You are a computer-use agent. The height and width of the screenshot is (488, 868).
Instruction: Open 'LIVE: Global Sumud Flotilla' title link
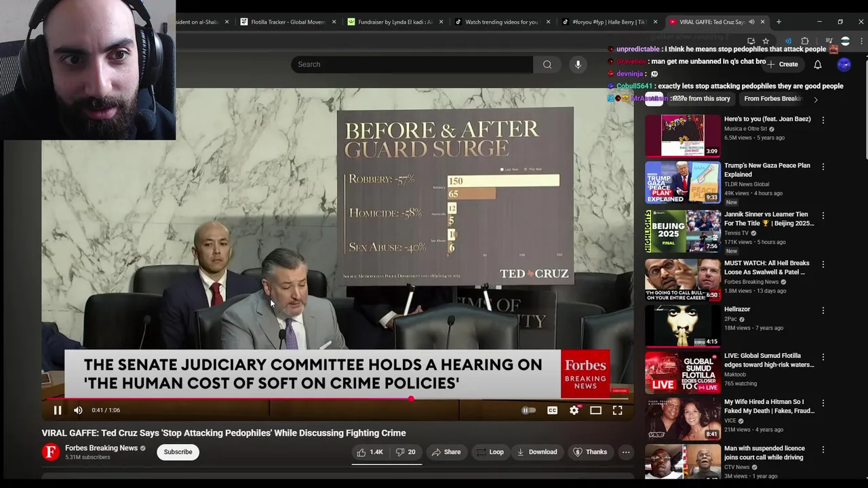tap(769, 360)
